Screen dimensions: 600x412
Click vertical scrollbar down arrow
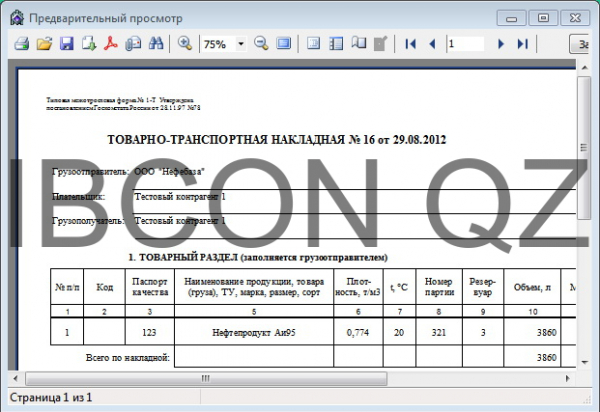[x=584, y=362]
